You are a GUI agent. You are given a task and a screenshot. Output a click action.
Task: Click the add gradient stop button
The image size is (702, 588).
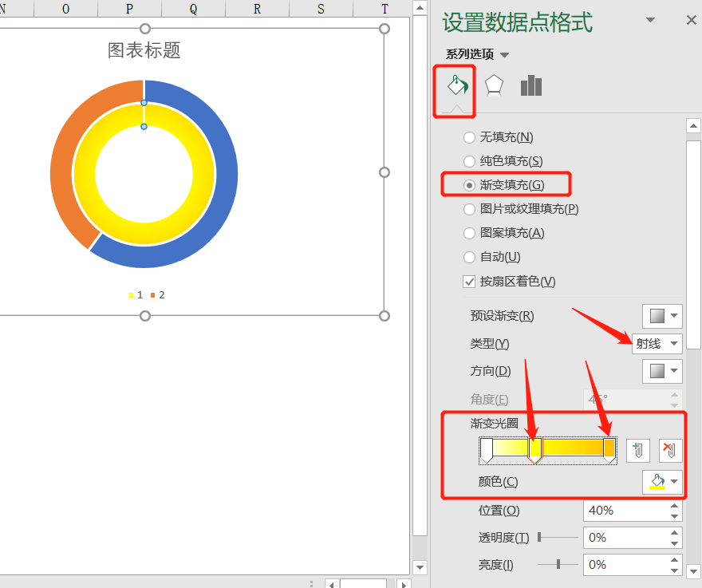coord(637,450)
